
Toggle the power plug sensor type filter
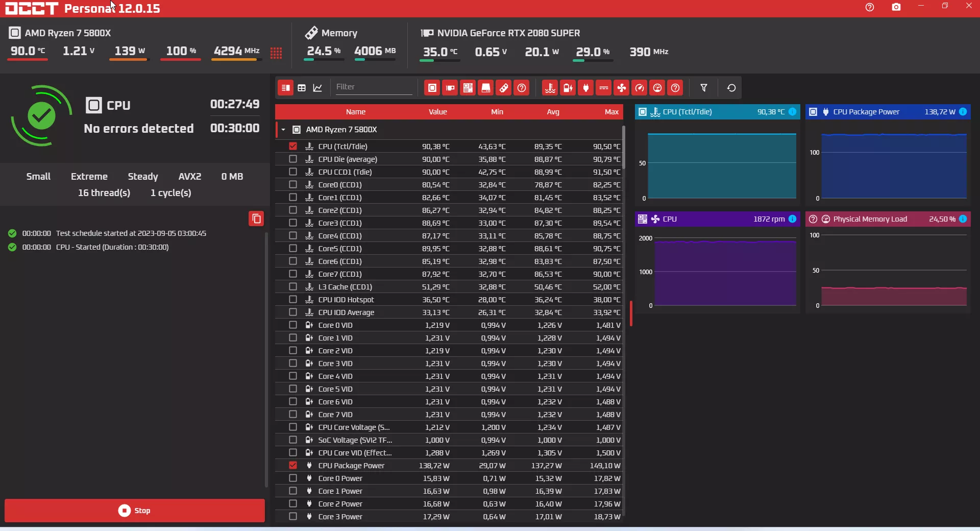[586, 88]
